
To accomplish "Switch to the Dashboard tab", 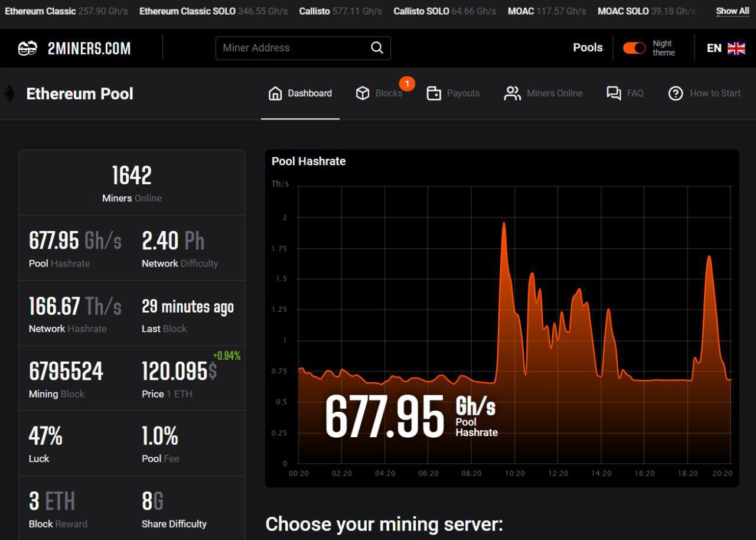I will pyautogui.click(x=300, y=93).
